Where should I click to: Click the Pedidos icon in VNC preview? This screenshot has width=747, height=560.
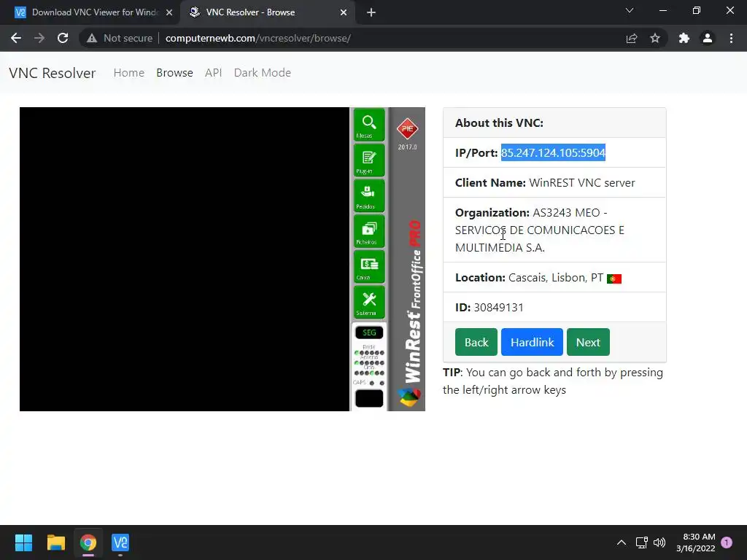pyautogui.click(x=368, y=195)
